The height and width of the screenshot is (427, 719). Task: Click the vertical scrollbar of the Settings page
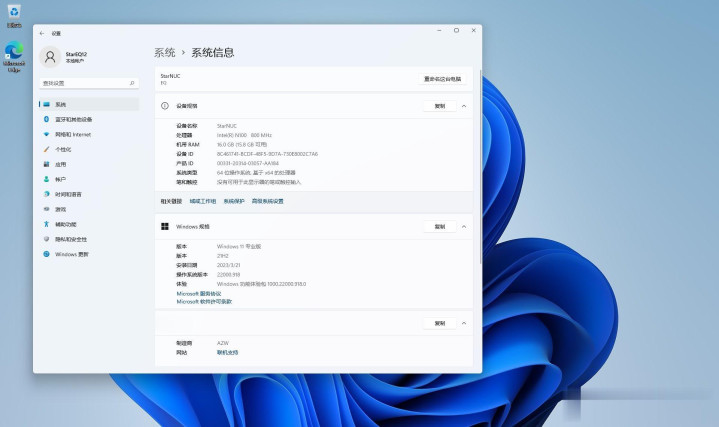click(x=480, y=167)
